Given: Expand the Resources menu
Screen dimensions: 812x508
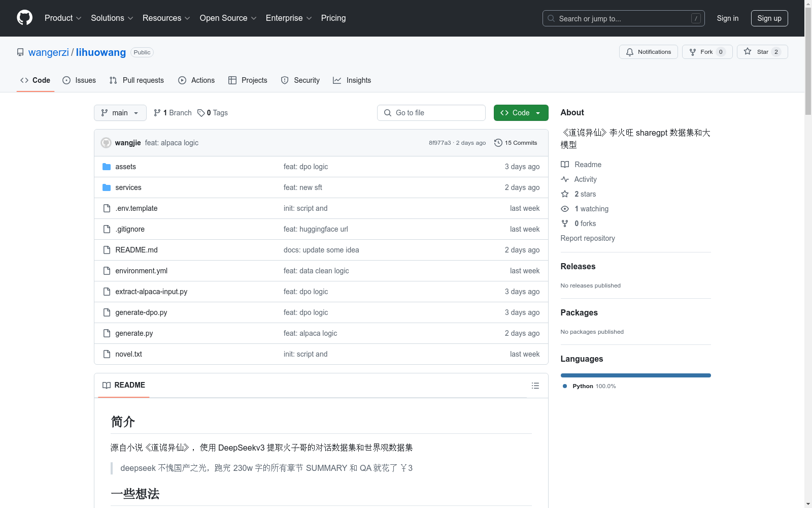Looking at the screenshot, I should click(166, 18).
